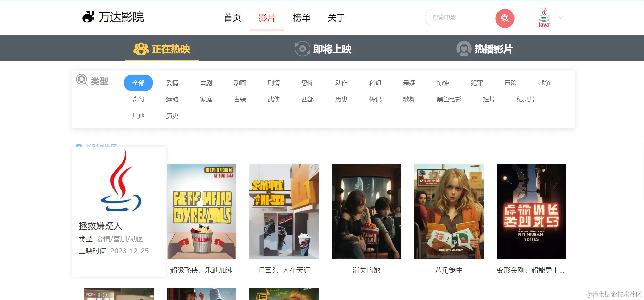Click the release date 2023-12-25

[x=129, y=251]
